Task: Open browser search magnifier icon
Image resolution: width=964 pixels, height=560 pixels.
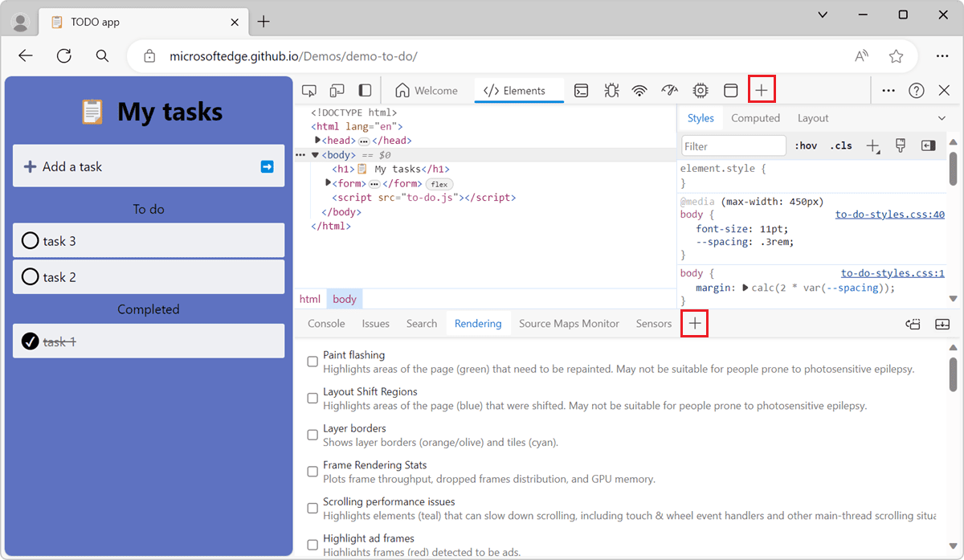Action: 102,56
